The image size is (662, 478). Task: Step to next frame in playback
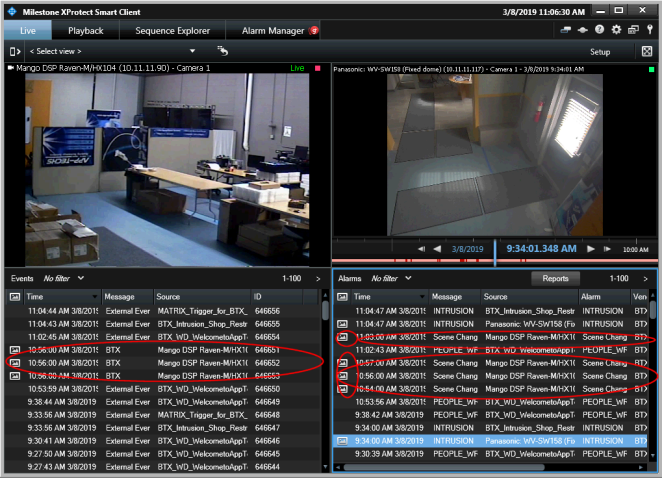click(607, 249)
